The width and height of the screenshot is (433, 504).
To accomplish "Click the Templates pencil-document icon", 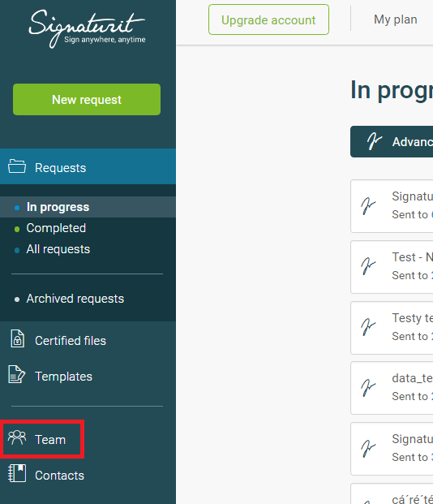I will [17, 374].
